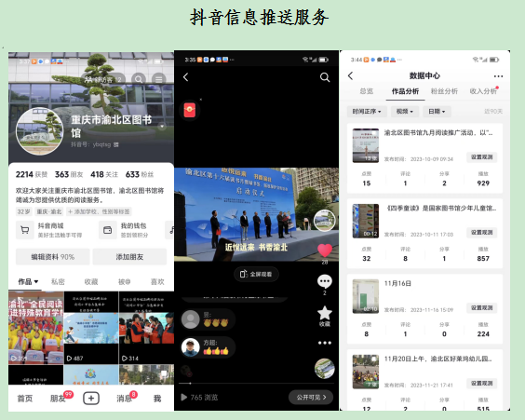The width and height of the screenshot is (525, 420).
Task: Open the new visitors pill on profile
Action: point(103,79)
